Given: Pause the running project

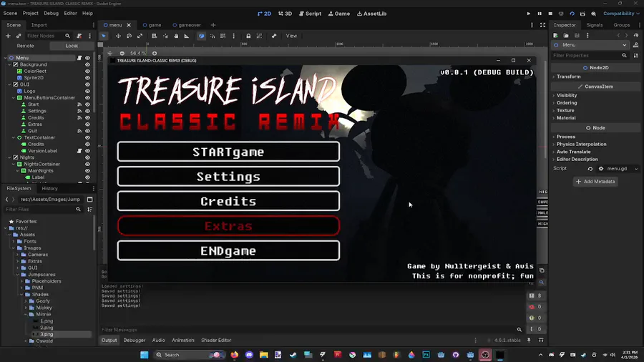Looking at the screenshot, I should 540,14.
